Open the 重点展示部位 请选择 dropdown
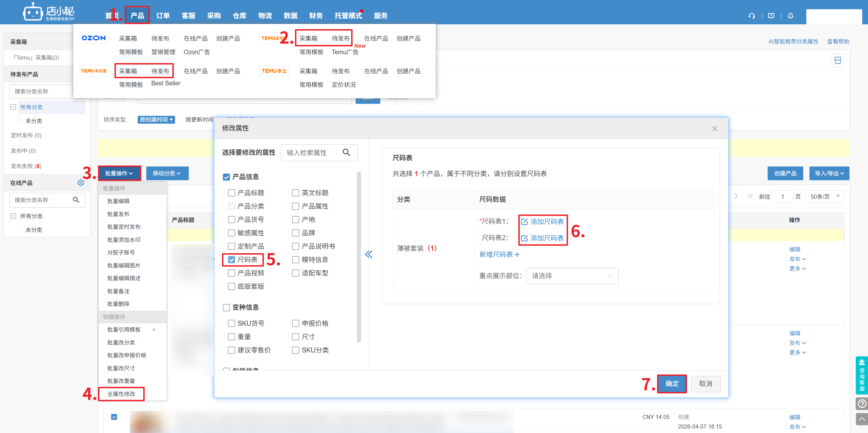This screenshot has width=868, height=433. [x=572, y=276]
